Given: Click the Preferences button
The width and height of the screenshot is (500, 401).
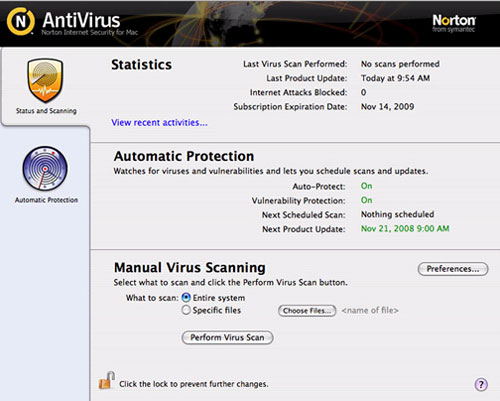Looking at the screenshot, I should [453, 269].
